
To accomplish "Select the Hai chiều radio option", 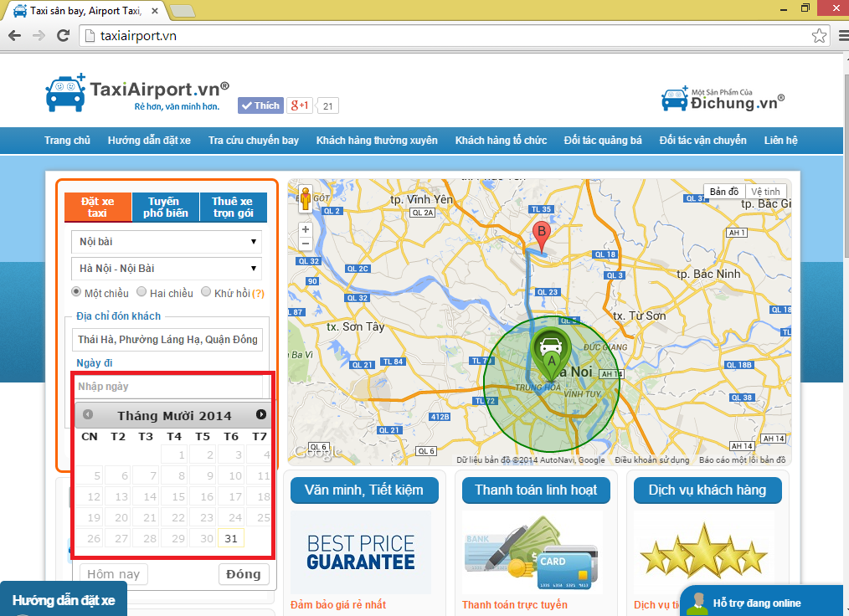I will pos(141,293).
